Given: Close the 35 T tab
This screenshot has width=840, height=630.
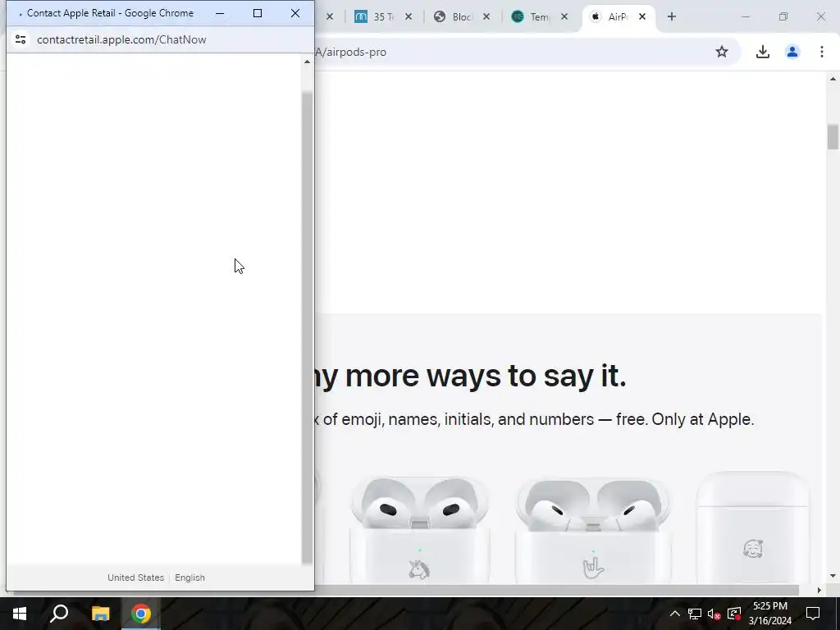Looking at the screenshot, I should tap(409, 16).
